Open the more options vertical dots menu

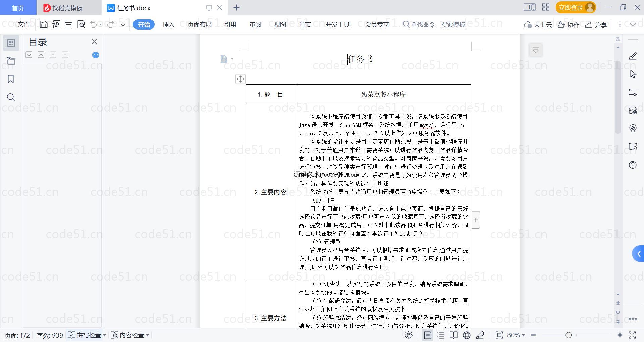coord(620,24)
